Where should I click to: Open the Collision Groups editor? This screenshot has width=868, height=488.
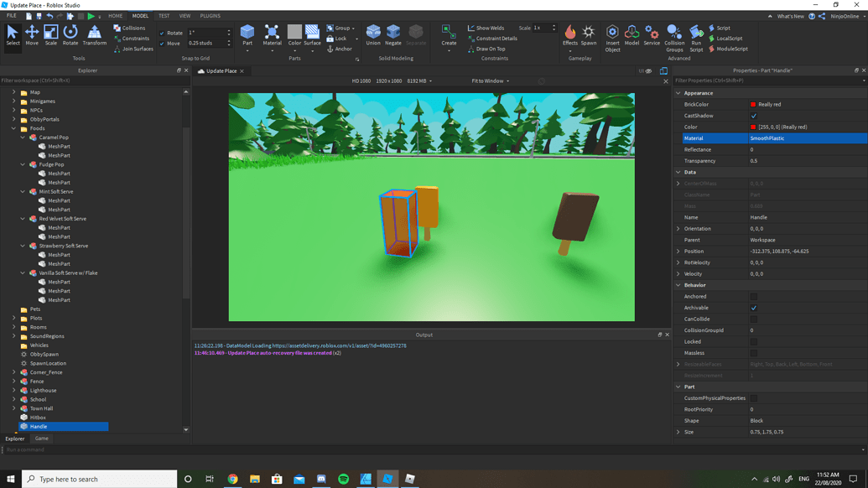point(674,38)
